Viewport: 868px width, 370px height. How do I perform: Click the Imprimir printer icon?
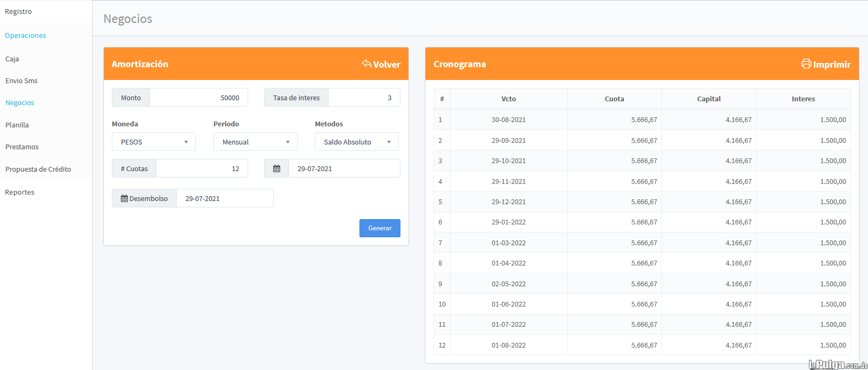pos(806,63)
